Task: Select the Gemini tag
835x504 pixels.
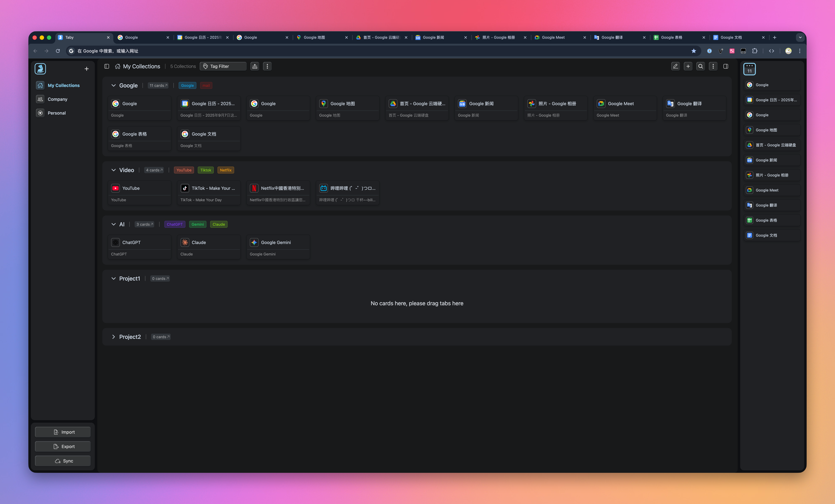Action: (x=198, y=224)
